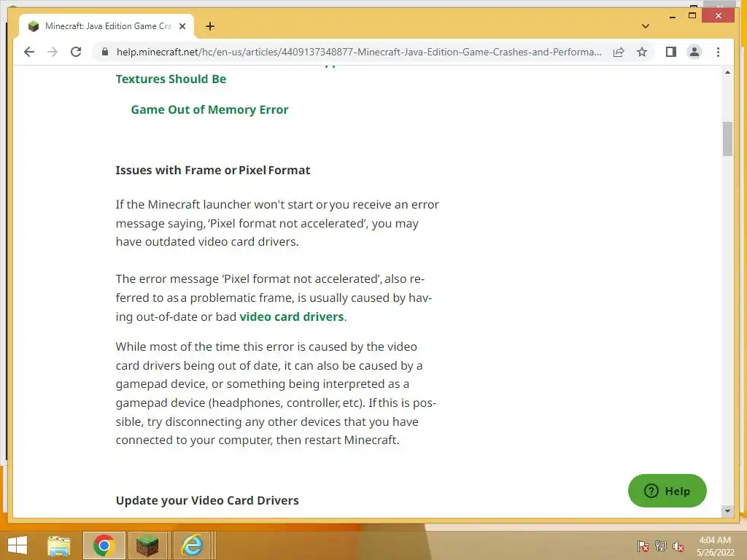
Task: Open Chrome three-dot menu
Action: tap(718, 52)
